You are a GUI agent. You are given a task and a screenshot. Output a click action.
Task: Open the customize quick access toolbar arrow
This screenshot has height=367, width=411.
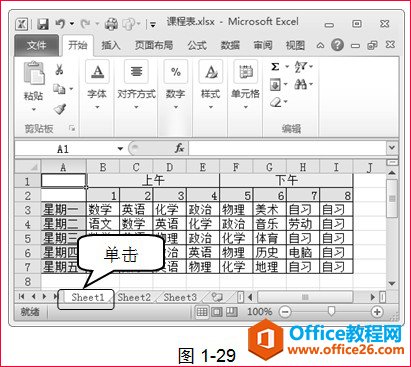pos(153,24)
